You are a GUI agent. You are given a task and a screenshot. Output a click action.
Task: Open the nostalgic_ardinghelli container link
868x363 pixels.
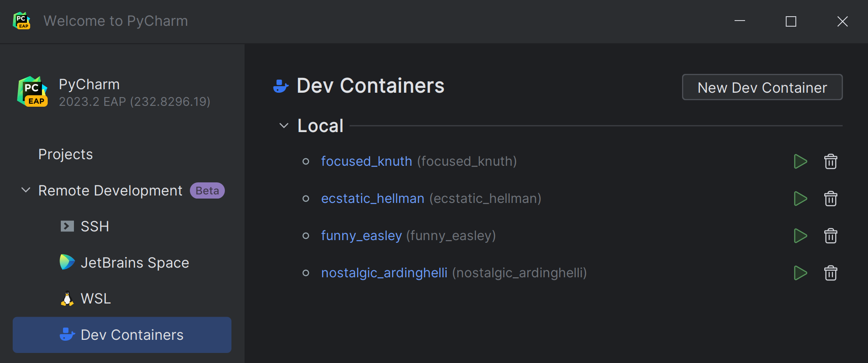point(384,273)
